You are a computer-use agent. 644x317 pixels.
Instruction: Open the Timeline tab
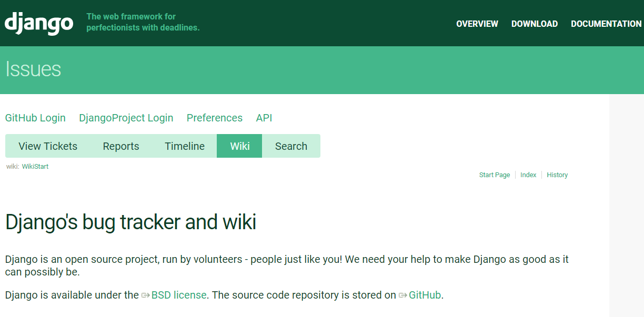tap(184, 146)
